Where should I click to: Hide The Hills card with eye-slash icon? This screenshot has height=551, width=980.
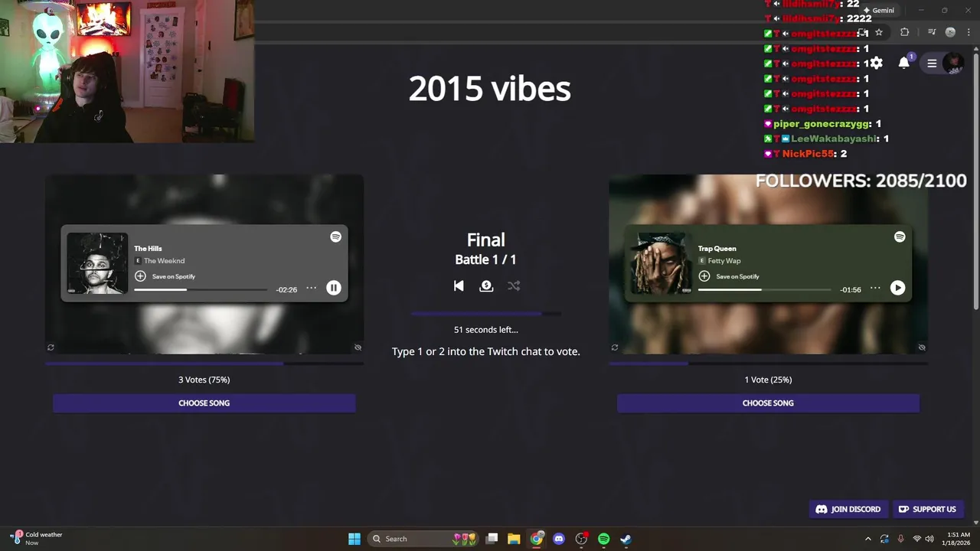358,347
